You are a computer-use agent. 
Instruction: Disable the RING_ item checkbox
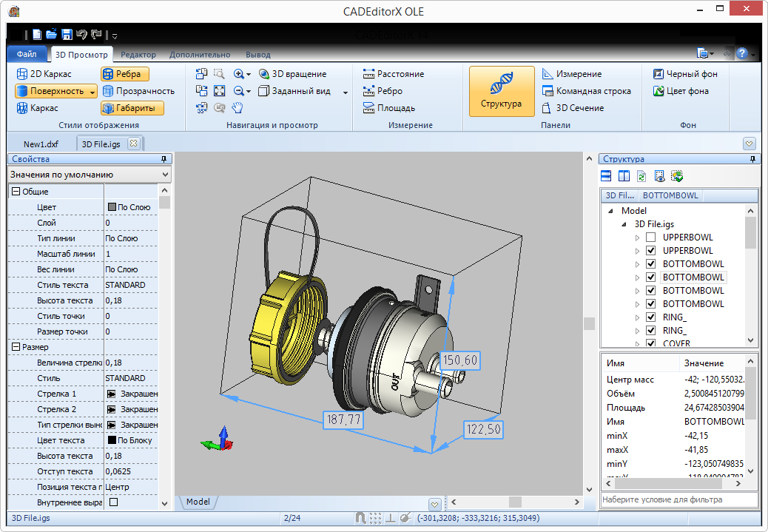pyautogui.click(x=650, y=317)
